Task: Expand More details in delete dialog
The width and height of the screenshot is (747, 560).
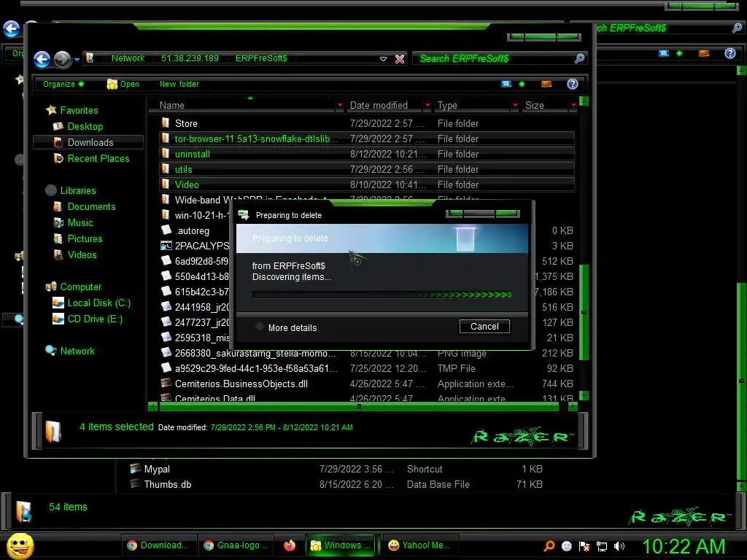Action: pos(286,327)
